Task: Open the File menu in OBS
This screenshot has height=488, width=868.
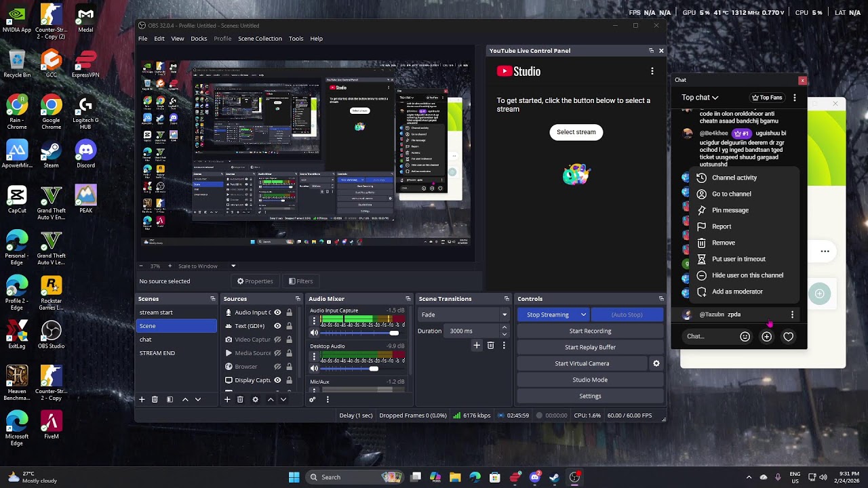Action: coord(143,39)
